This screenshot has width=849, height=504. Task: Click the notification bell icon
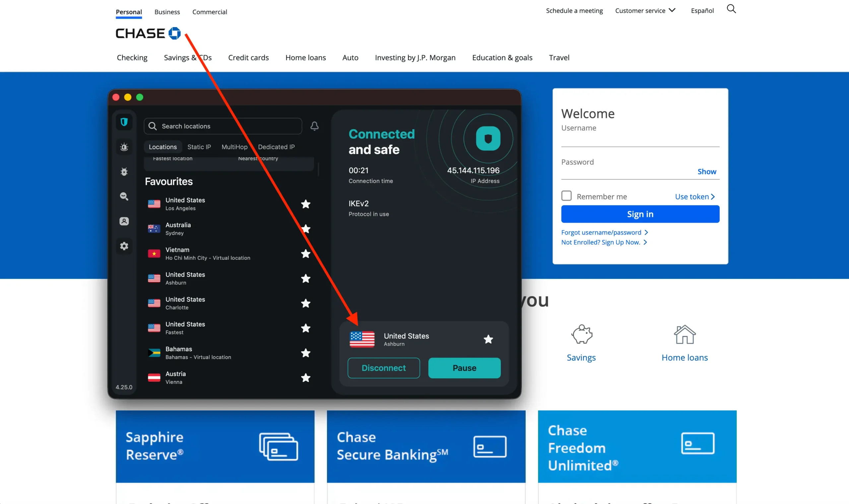314,126
